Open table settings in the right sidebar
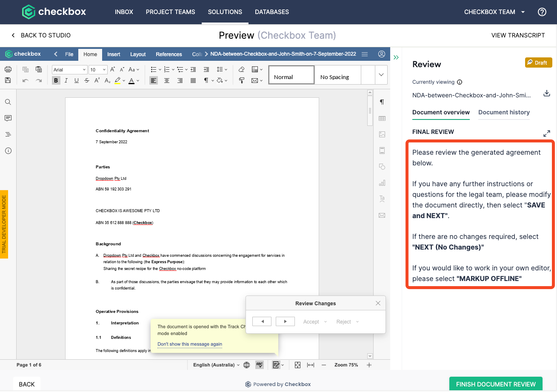Screen dimensions: 557x392 tap(382, 118)
